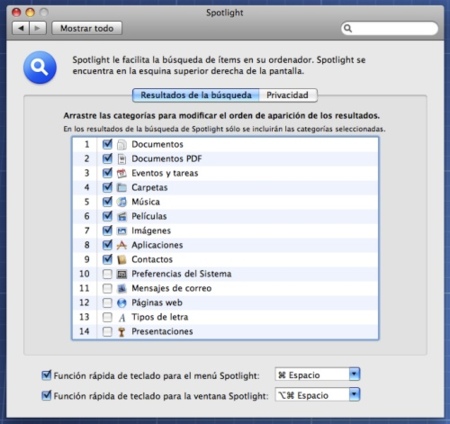Click the Imágenes picture icon
Viewport: 450px width, 424px height.
tap(122, 231)
